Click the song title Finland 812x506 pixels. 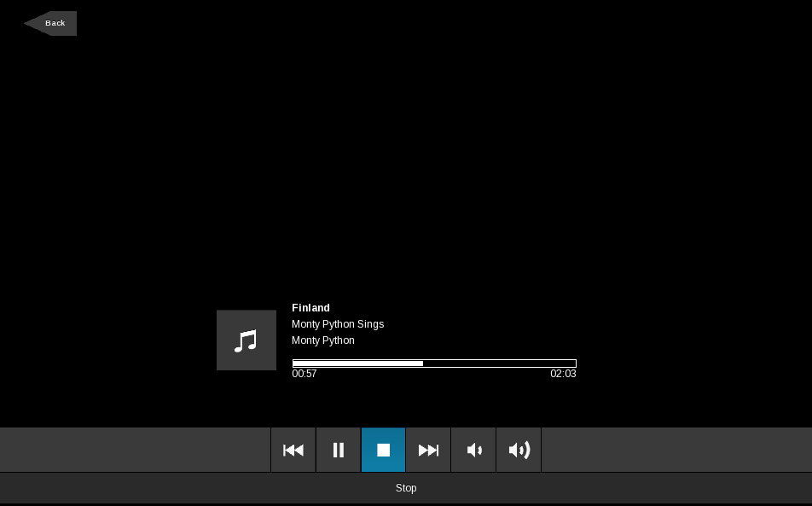click(310, 308)
